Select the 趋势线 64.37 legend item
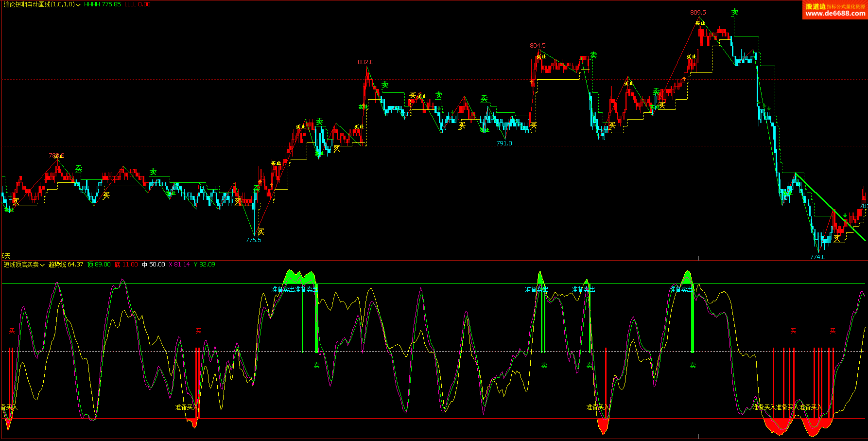The width and height of the screenshot is (868, 441). point(66,265)
